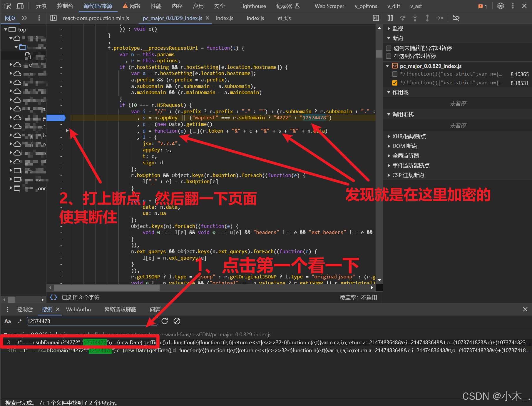Uncheck the breakpoint at line 8:18531
Image resolution: width=532 pixels, height=406 pixels.
click(x=395, y=83)
